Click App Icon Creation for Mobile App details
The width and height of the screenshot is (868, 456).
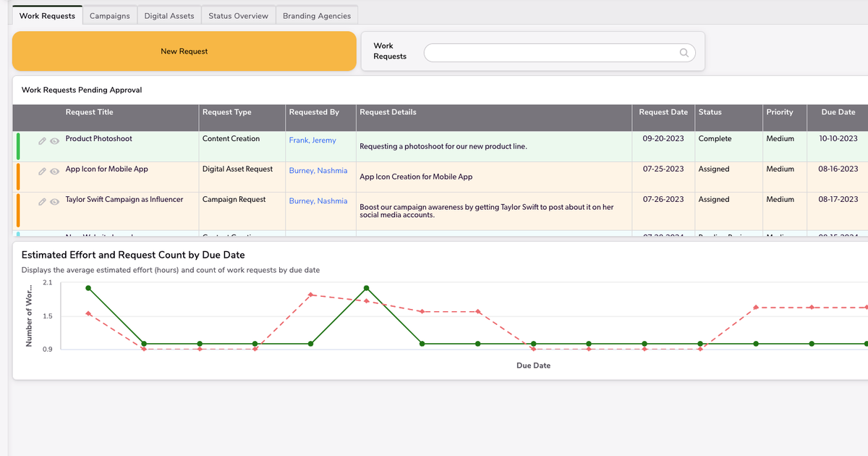pos(416,177)
